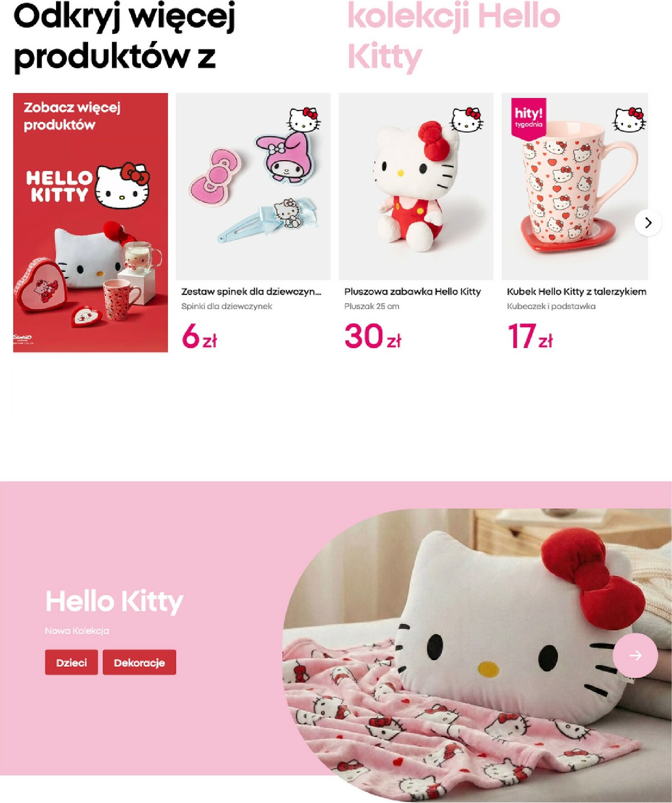Click the pink circular arrow on banner
The height and width of the screenshot is (803, 672).
coord(635,655)
